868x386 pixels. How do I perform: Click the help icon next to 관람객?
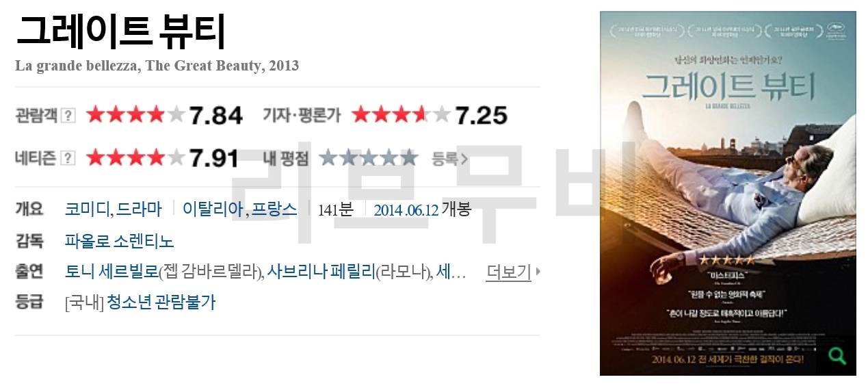point(68,116)
